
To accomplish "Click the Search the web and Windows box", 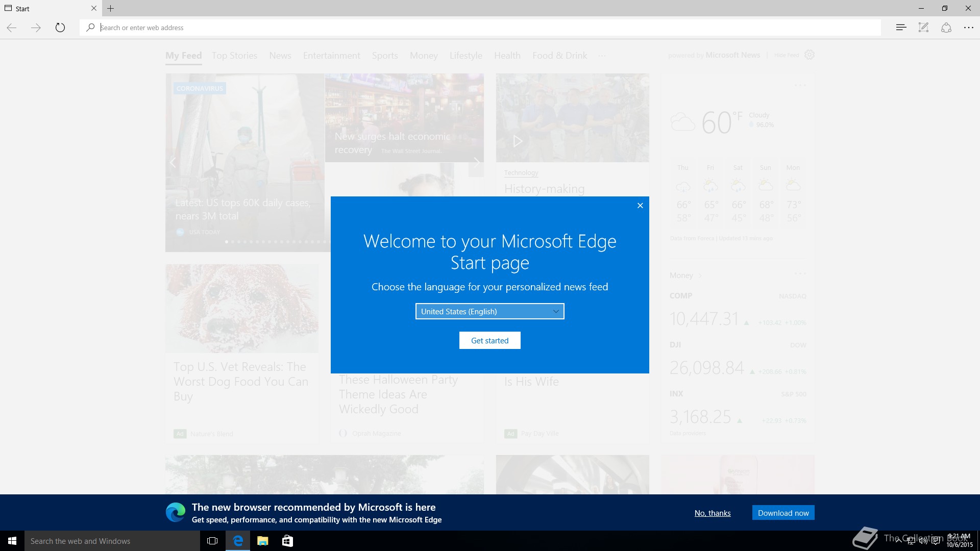I will point(112,541).
